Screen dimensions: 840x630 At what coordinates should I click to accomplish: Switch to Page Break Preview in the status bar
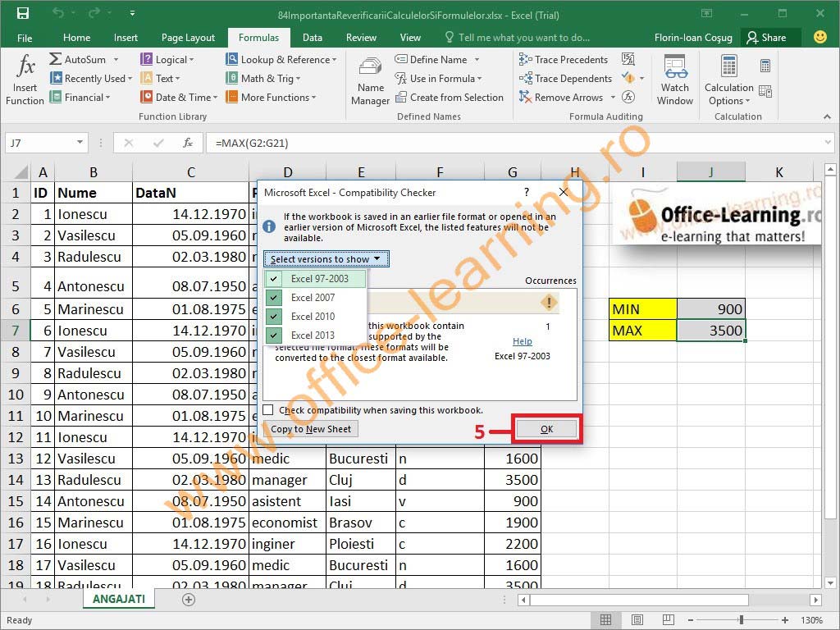tap(668, 620)
